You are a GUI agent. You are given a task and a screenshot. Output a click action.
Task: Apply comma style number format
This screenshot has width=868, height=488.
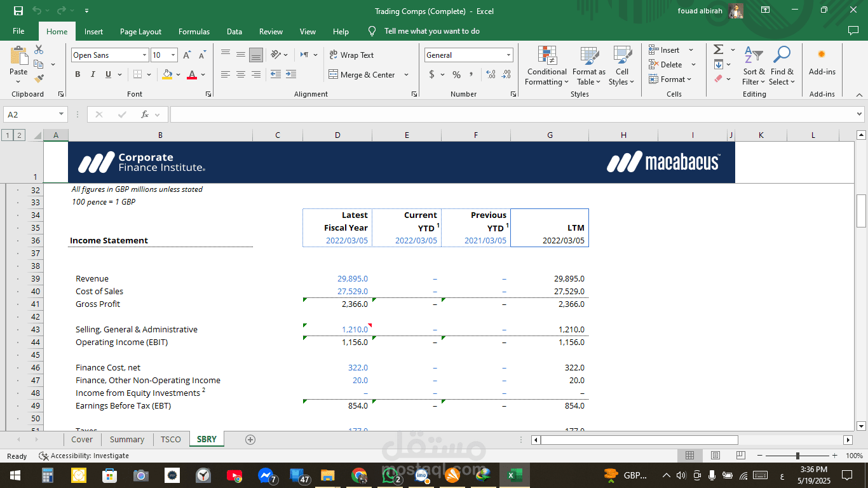(471, 74)
